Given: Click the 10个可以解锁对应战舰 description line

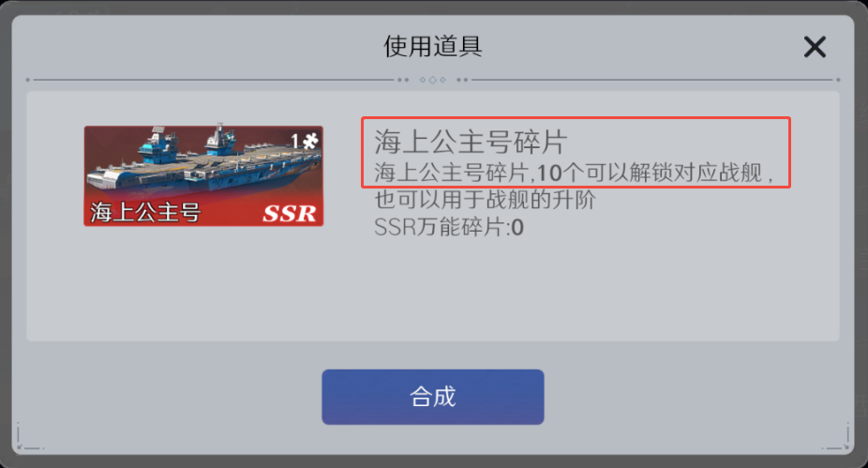Looking at the screenshot, I should 574,173.
